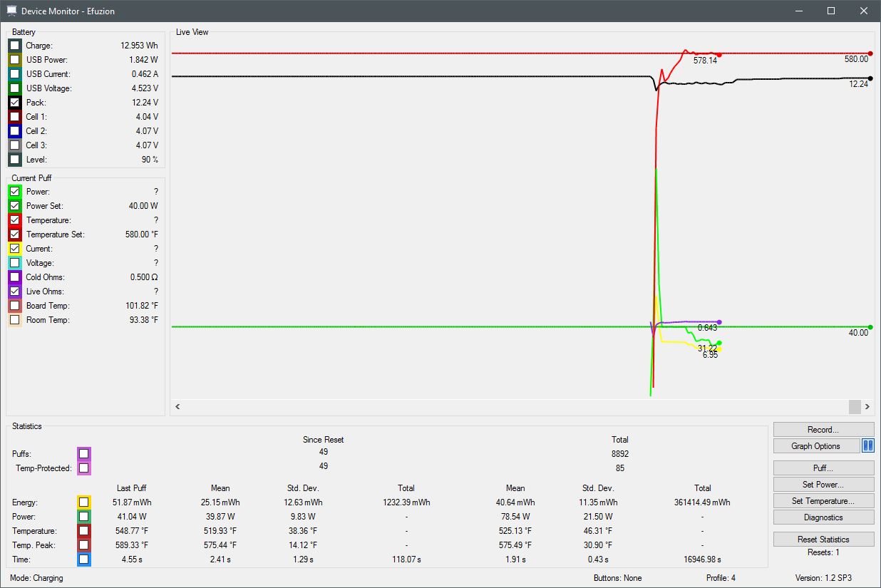Viewport: 881px width, 588px height.
Task: Enable the Charge checkbox in Battery panel
Action: pos(15,46)
